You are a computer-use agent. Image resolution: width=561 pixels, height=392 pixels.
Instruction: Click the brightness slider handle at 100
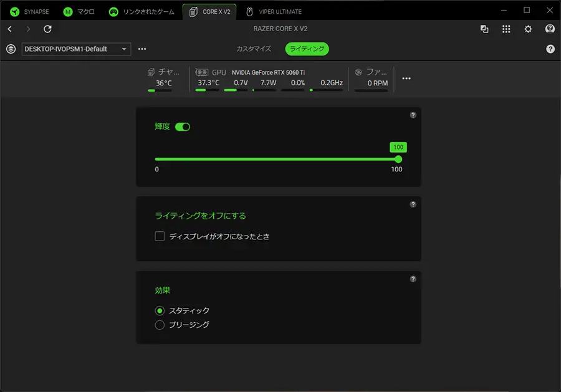pos(398,159)
